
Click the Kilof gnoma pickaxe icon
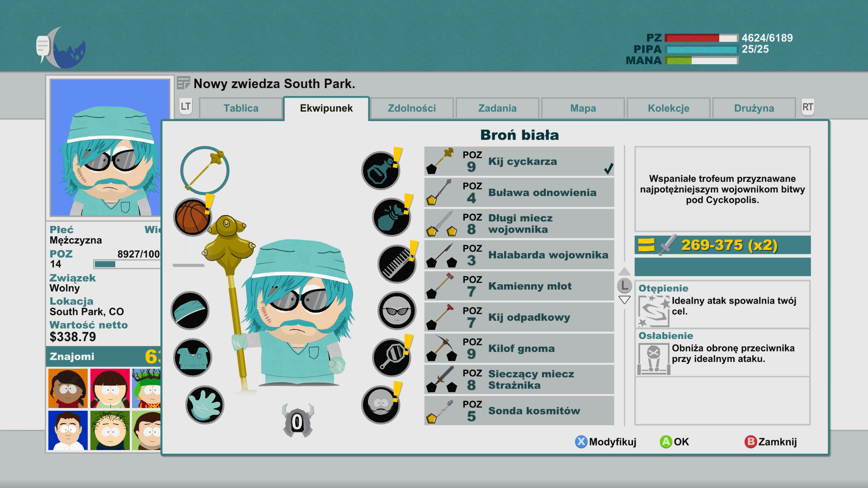[x=442, y=348]
